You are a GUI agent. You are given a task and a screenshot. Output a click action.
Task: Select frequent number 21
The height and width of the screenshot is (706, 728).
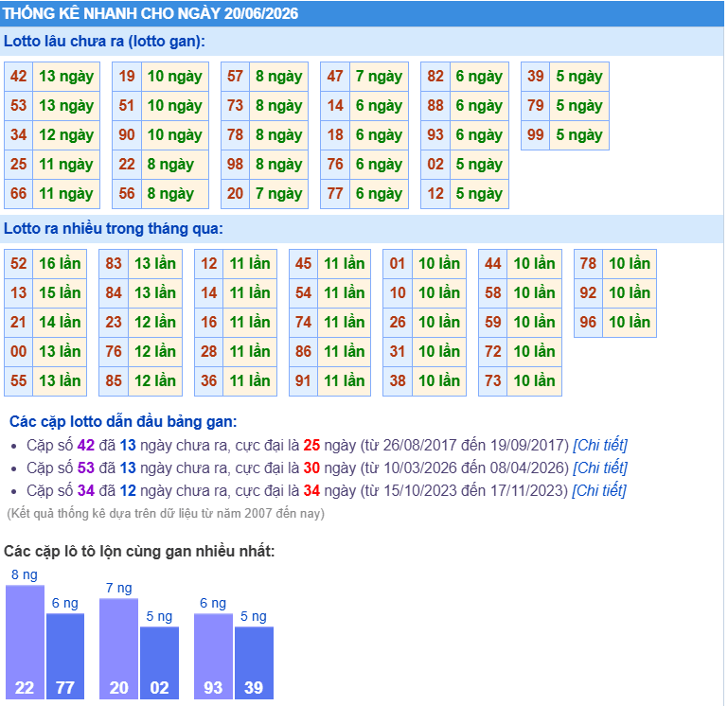pos(19,322)
